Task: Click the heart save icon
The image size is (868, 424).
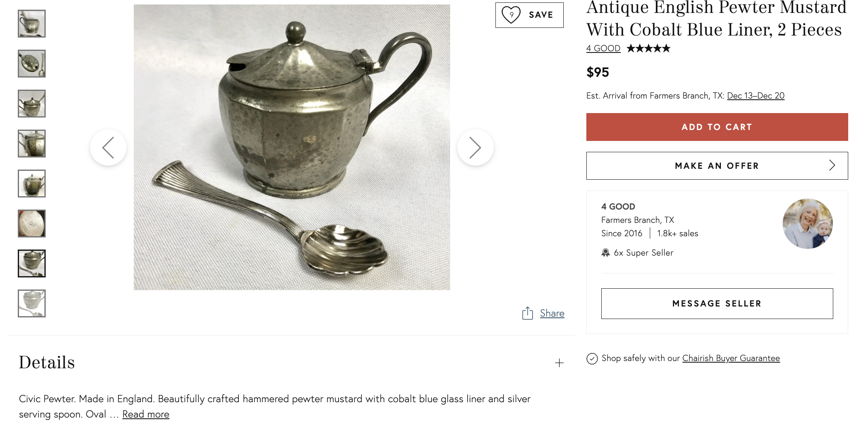Action: coord(511,15)
